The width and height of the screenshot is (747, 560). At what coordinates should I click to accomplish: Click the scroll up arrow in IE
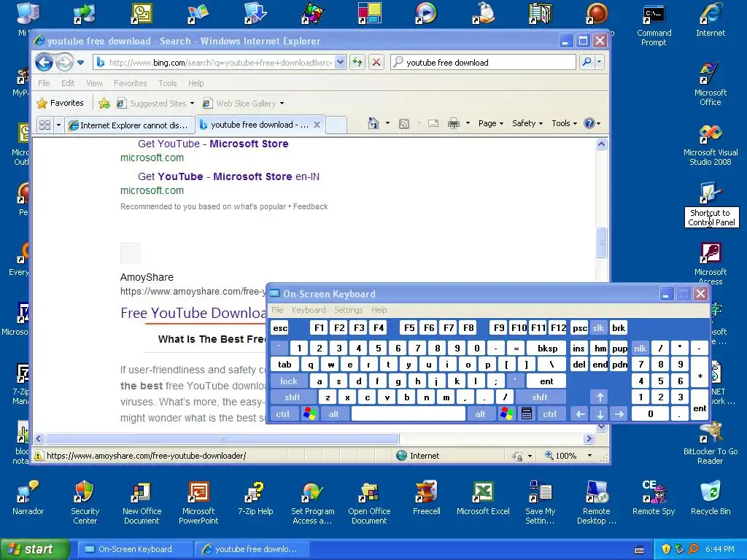(601, 144)
